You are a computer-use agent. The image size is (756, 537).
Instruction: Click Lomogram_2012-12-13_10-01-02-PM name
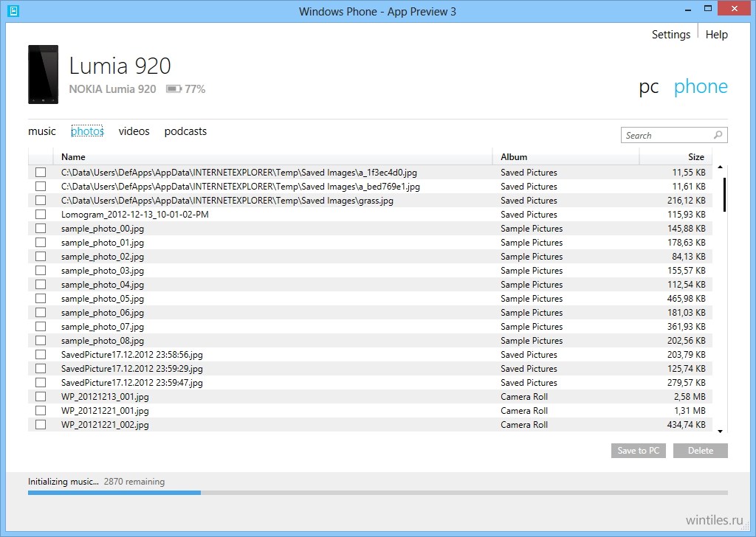[135, 215]
